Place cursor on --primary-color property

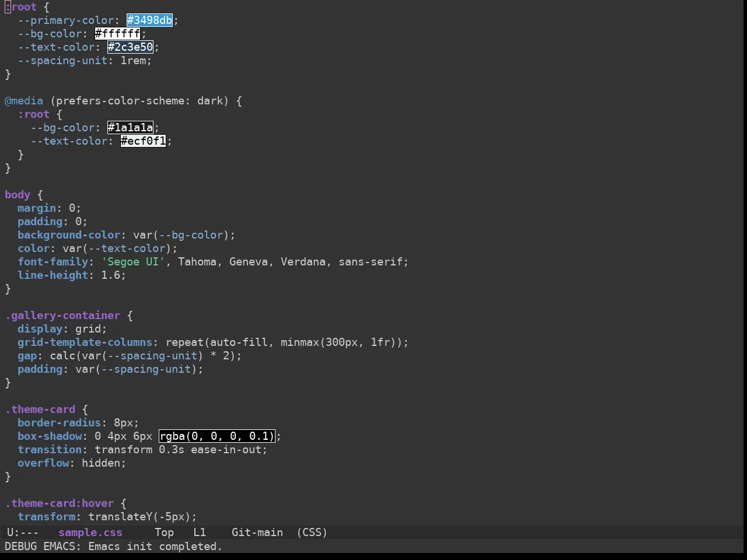pyautogui.click(x=66, y=20)
